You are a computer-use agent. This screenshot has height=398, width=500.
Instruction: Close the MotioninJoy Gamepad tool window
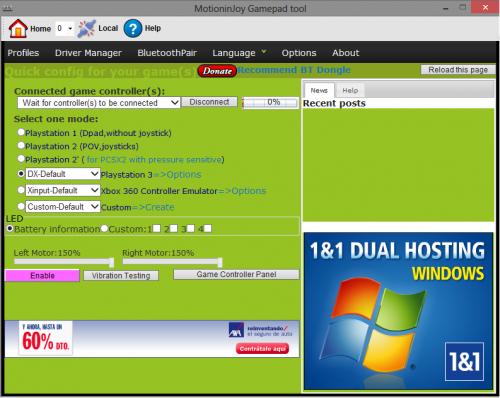coord(485,7)
